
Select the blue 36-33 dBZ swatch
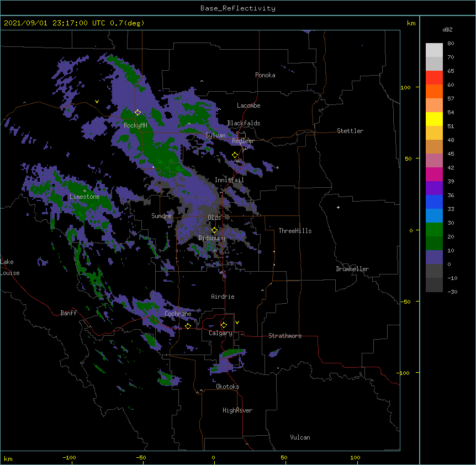[434, 202]
